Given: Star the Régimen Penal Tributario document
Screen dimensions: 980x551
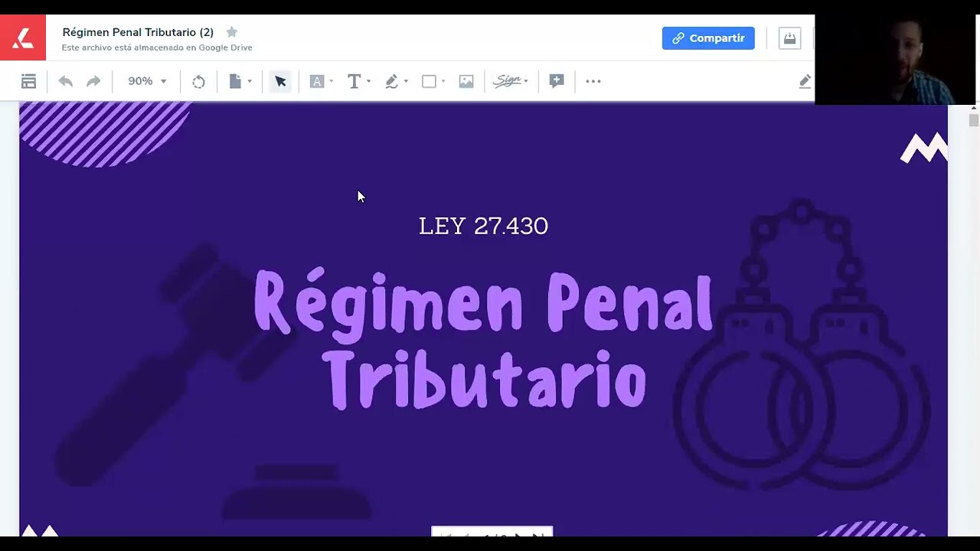Looking at the screenshot, I should click(232, 32).
